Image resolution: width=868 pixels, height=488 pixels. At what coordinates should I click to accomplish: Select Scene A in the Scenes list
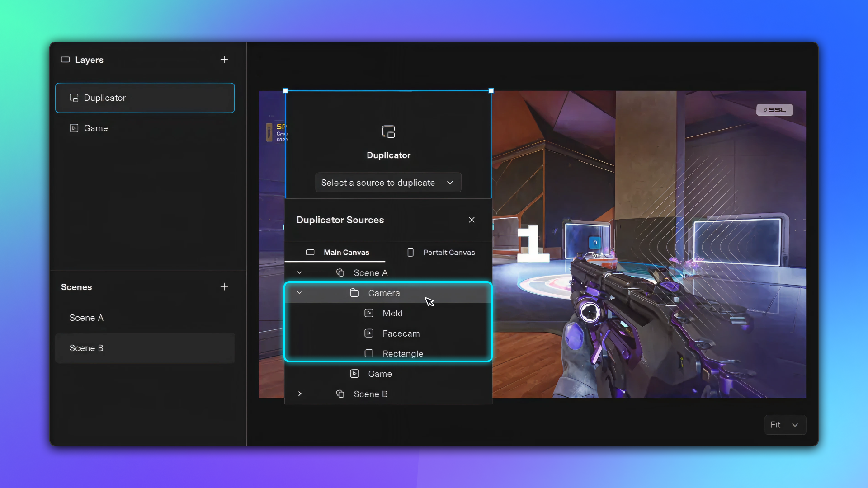[86, 318]
